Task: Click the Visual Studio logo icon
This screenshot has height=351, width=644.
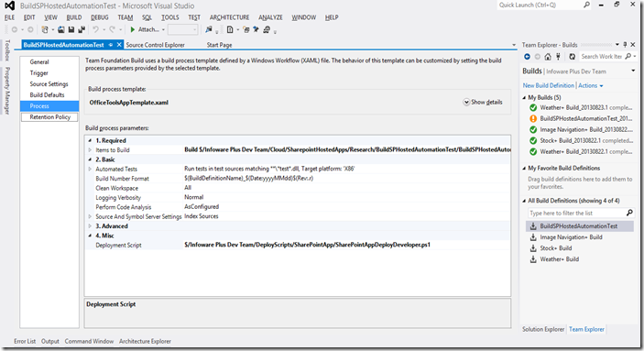Action: point(10,5)
